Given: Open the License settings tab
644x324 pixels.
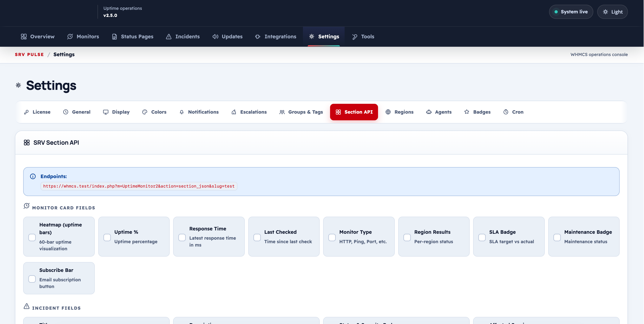Looking at the screenshot, I should 37,112.
